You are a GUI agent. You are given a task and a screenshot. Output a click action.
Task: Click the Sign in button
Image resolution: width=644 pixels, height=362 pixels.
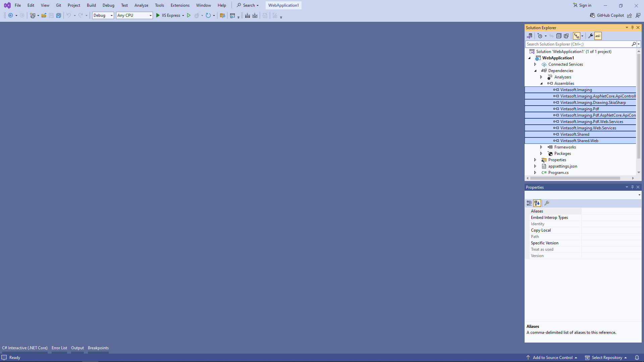tap(582, 5)
